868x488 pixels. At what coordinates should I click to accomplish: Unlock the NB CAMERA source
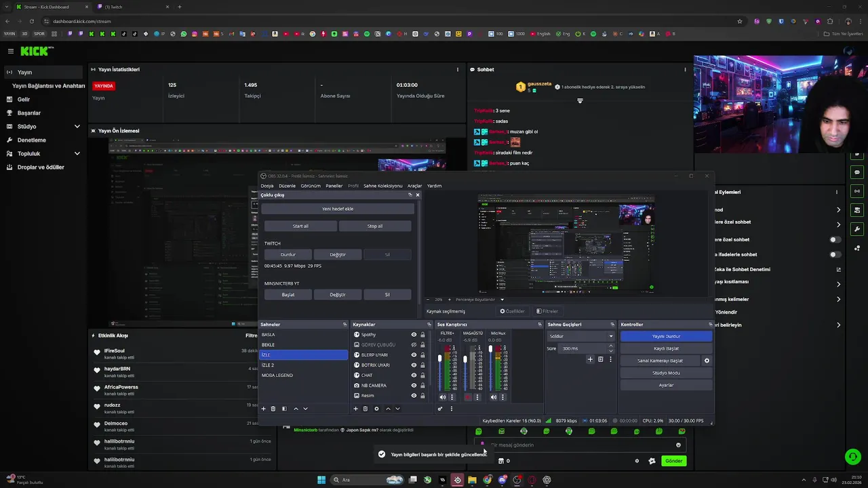pyautogui.click(x=422, y=386)
